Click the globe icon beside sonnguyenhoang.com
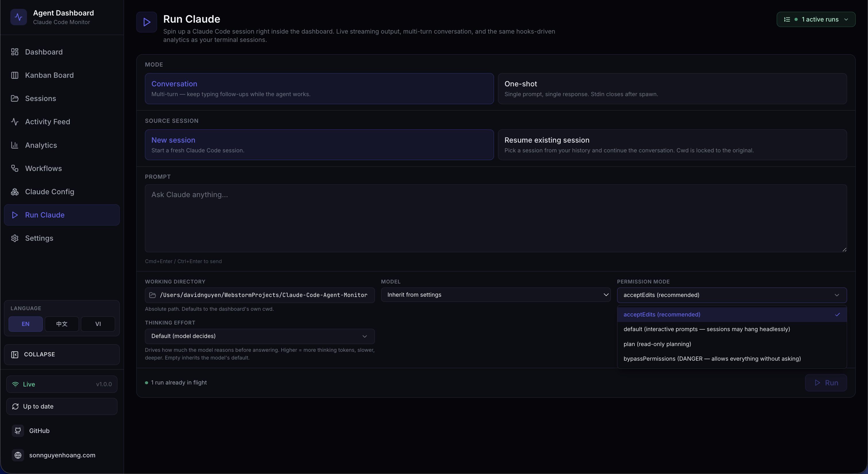868x474 pixels. (x=18, y=455)
